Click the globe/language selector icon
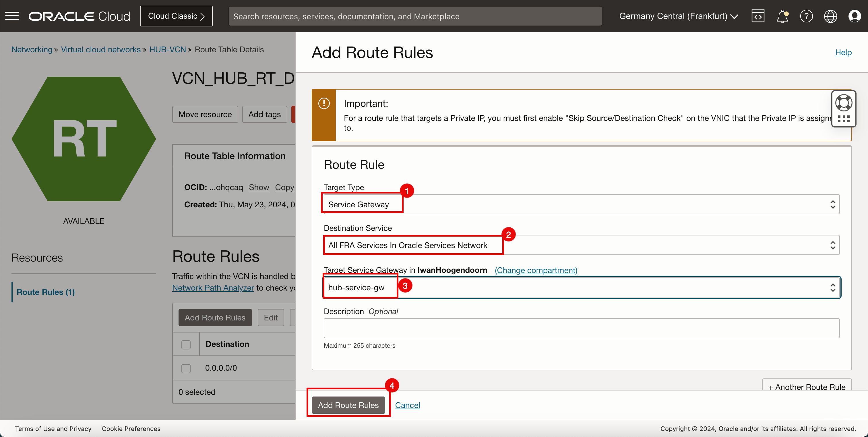The image size is (868, 437). pyautogui.click(x=831, y=16)
